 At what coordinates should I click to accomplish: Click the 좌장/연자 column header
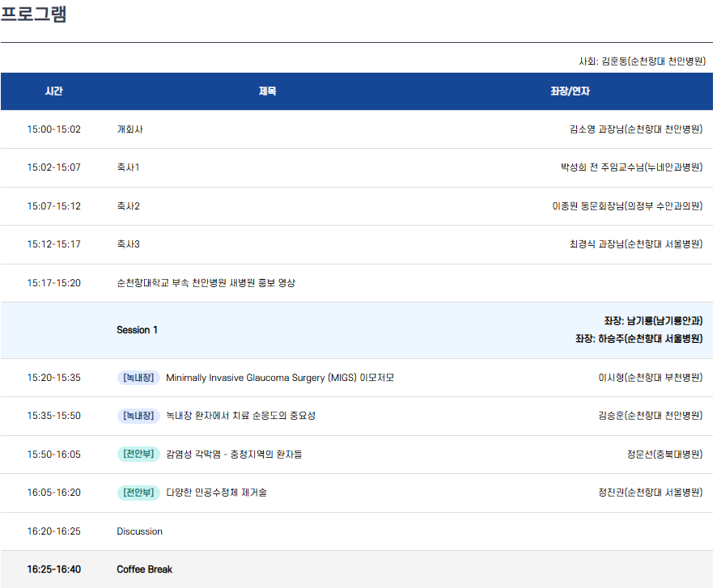click(570, 91)
